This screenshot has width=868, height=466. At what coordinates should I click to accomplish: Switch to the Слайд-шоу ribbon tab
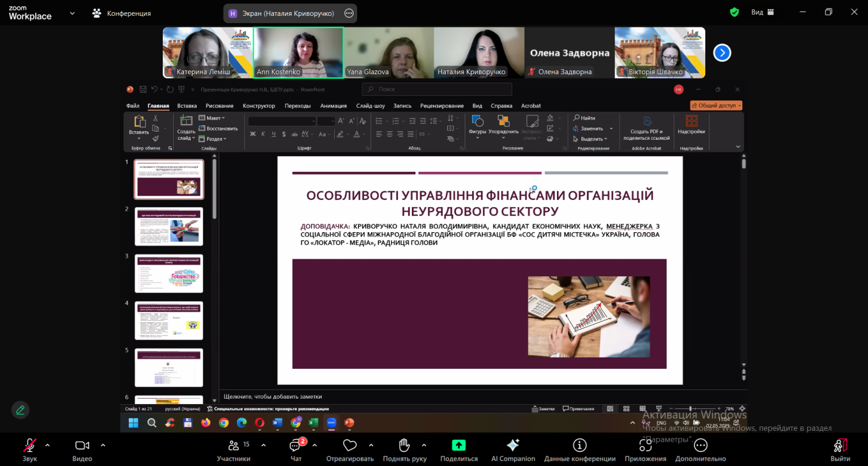click(371, 106)
